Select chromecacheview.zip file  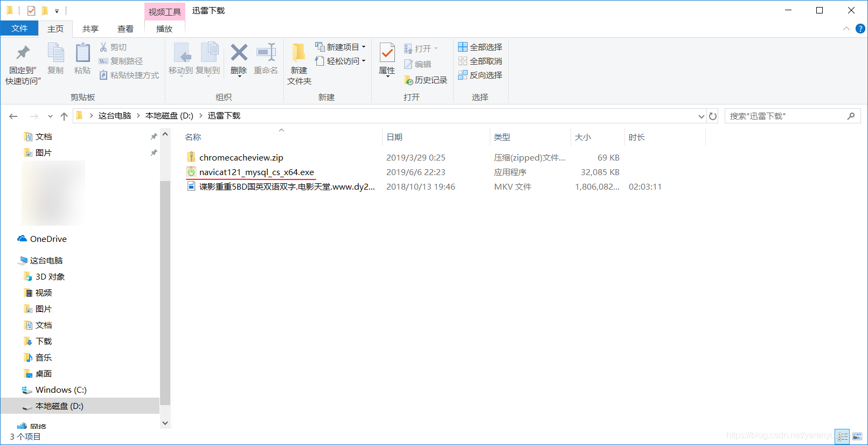pos(241,158)
